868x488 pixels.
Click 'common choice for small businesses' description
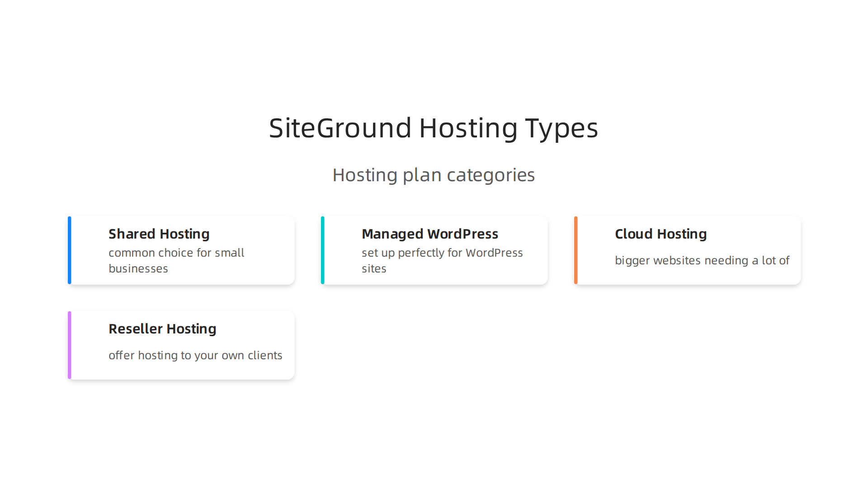coord(176,261)
